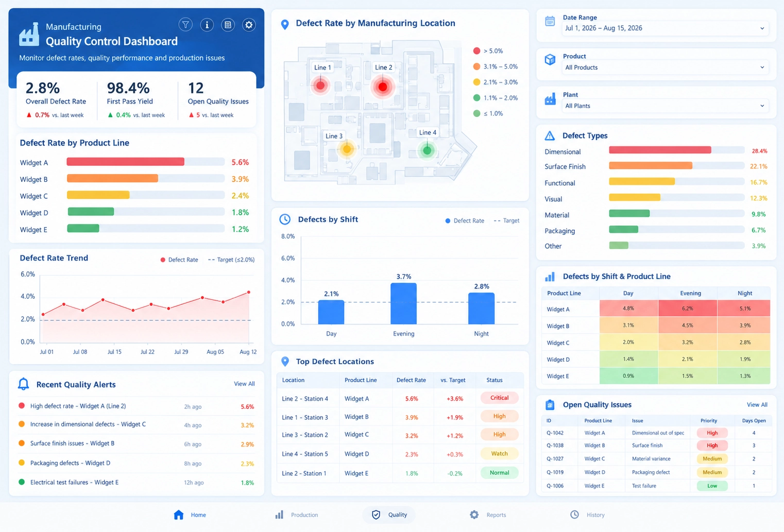Click the Low priority badge for Q-1006

[712, 486]
